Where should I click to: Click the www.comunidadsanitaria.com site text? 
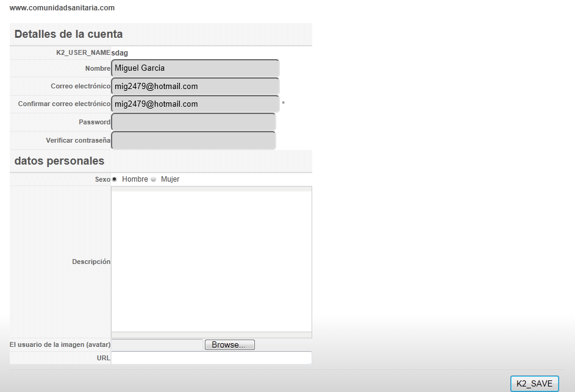click(62, 8)
